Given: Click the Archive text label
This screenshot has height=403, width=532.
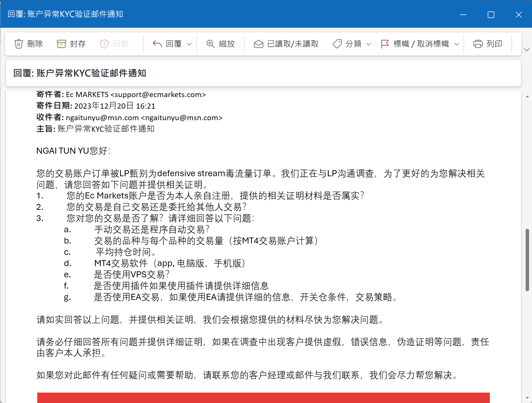Looking at the screenshot, I should (78, 44).
